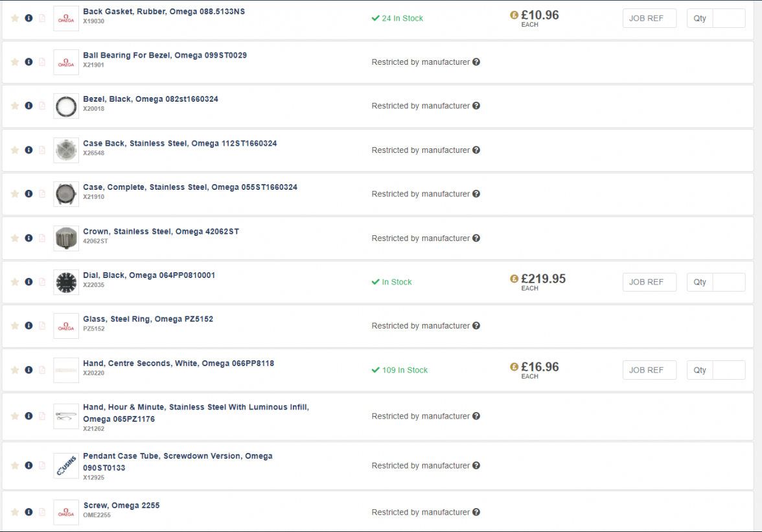Viewport: 762px width, 532px height.
Task: Open Case, Complete product thumbnail image
Action: click(x=66, y=194)
